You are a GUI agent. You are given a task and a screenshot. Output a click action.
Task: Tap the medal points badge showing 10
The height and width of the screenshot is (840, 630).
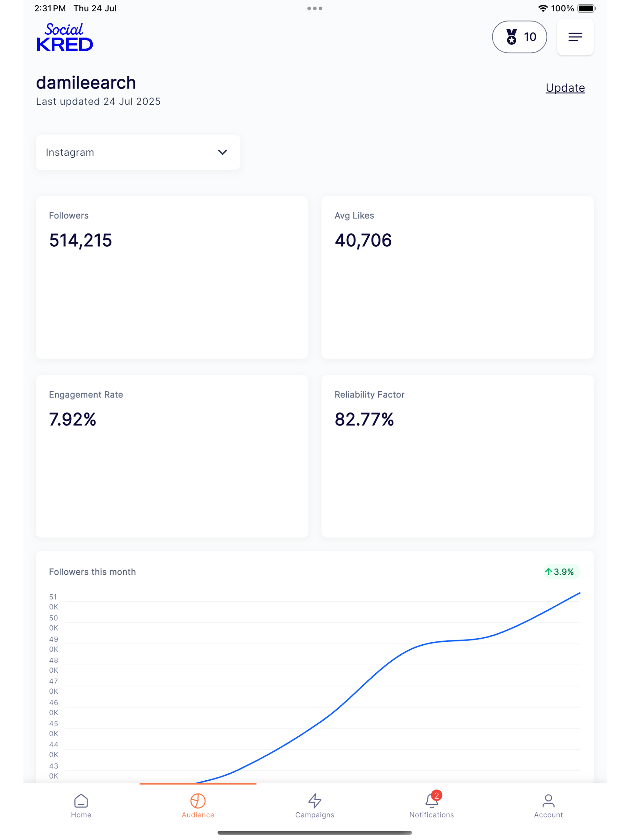point(519,37)
